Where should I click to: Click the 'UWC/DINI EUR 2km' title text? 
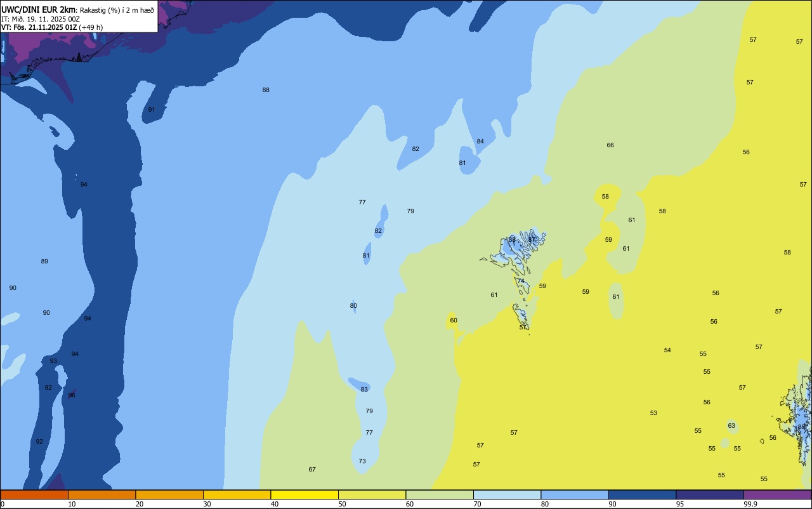[37, 10]
